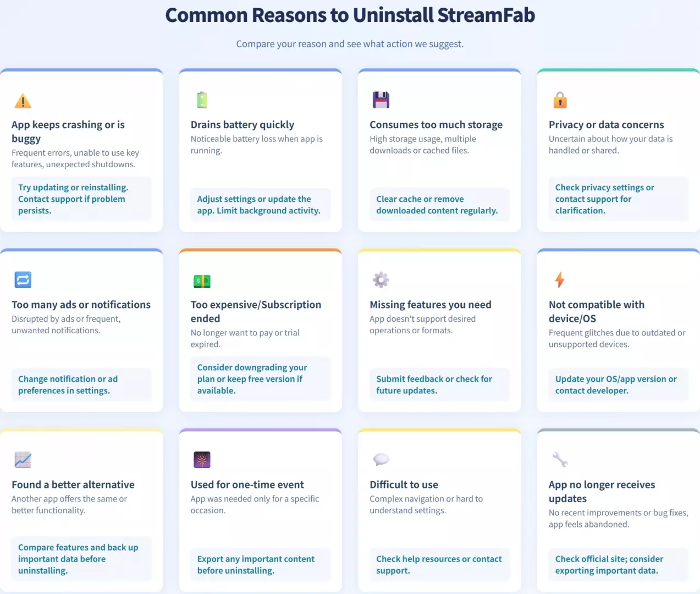Click the speech bubble icon for difficult to use
700x594 pixels.
[x=381, y=459]
